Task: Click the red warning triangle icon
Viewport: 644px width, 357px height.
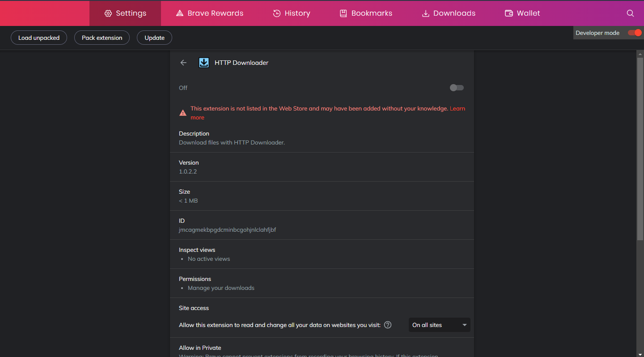Action: [x=183, y=113]
